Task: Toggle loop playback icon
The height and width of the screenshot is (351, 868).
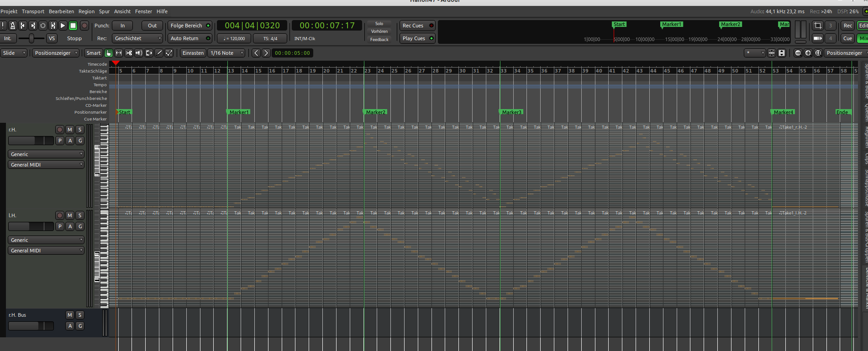Action: 43,26
